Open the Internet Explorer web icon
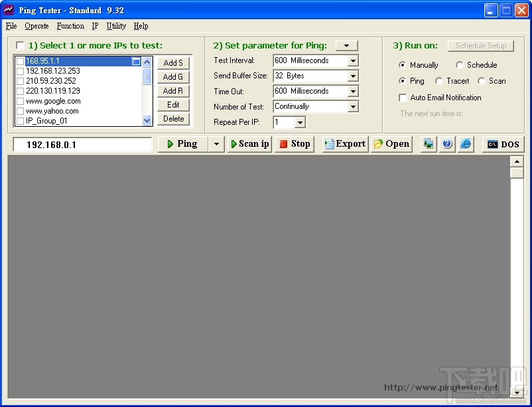Viewport: 532px width, 407px height. pyautogui.click(x=466, y=144)
